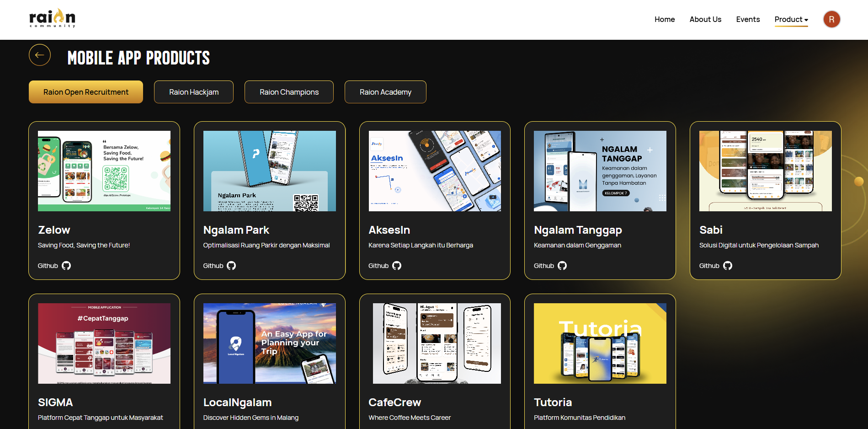Switch to the Raion Champions tab

(x=289, y=92)
